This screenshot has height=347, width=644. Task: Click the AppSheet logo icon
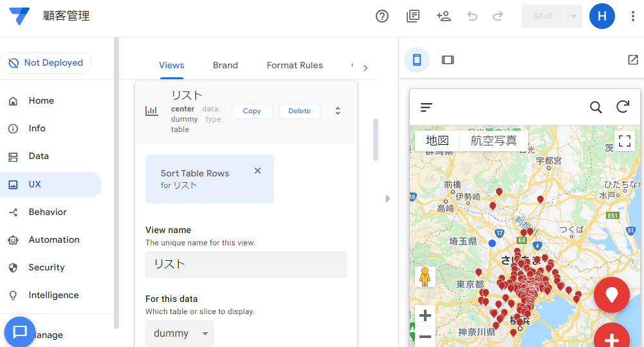19,16
